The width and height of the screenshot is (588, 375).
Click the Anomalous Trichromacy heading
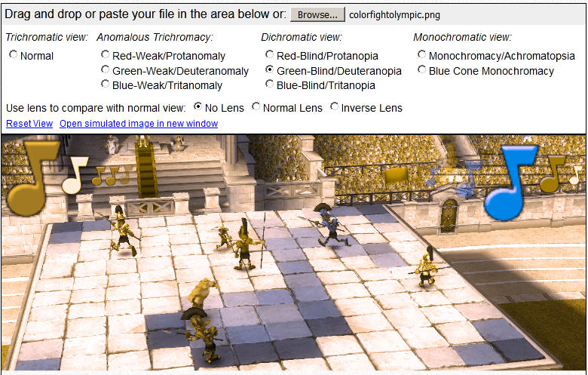click(155, 37)
